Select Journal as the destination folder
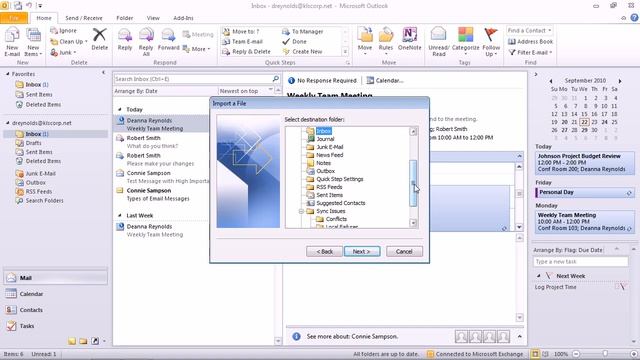This screenshot has height=360, width=640. click(325, 139)
